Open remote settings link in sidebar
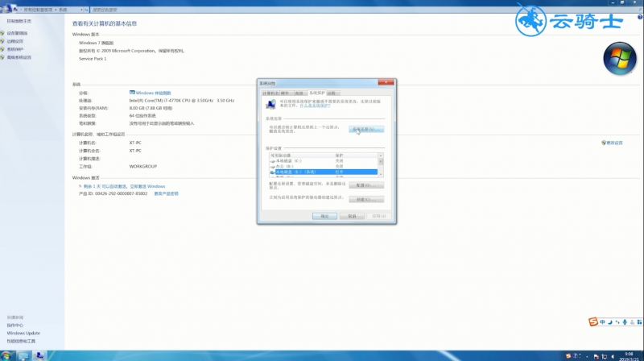The width and height of the screenshot is (644, 361). [x=15, y=41]
